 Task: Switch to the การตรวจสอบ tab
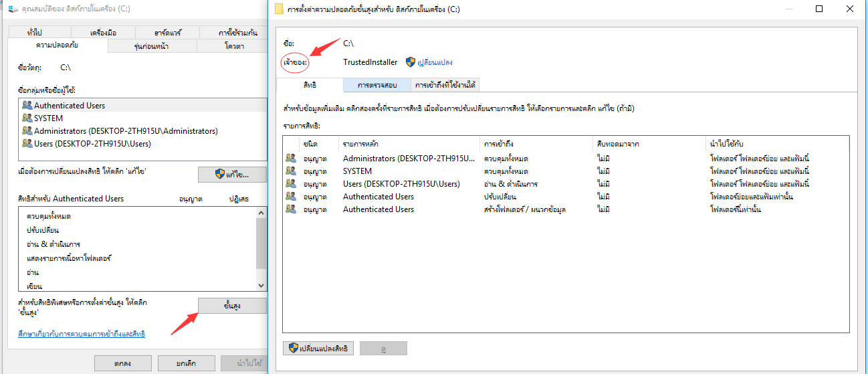376,85
